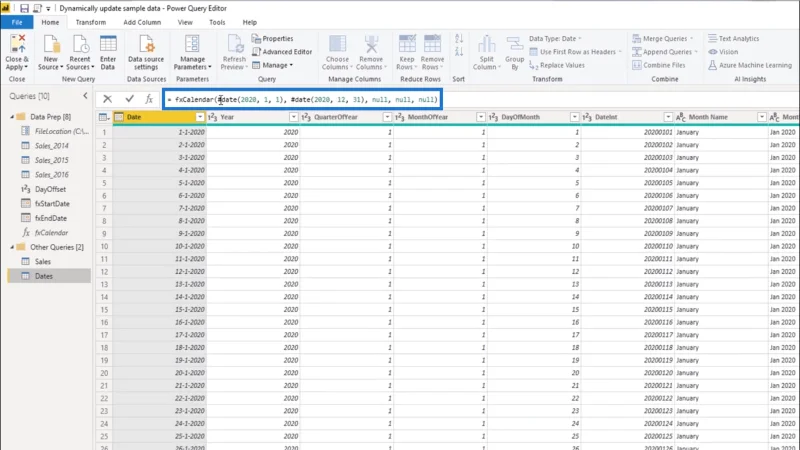Viewport: 800px width, 450px height.
Task: Click fx add step button
Action: 149,99
